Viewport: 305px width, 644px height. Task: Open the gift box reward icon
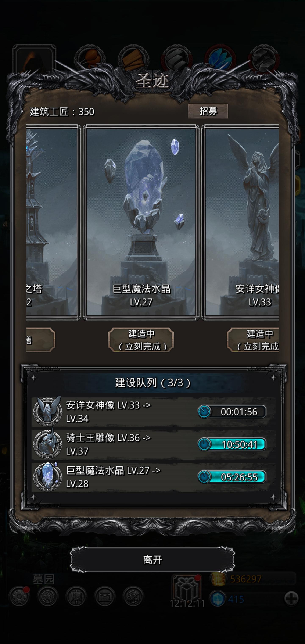click(x=187, y=587)
